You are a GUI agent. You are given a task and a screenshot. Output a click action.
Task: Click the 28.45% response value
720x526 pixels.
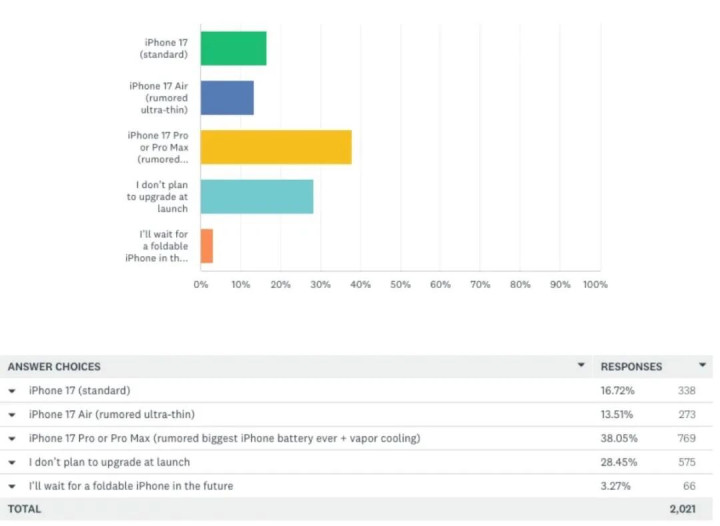tap(619, 462)
